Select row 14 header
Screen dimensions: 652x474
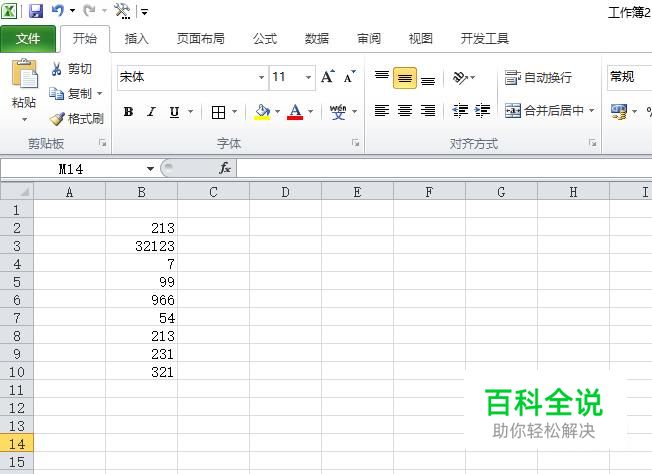tap(17, 444)
